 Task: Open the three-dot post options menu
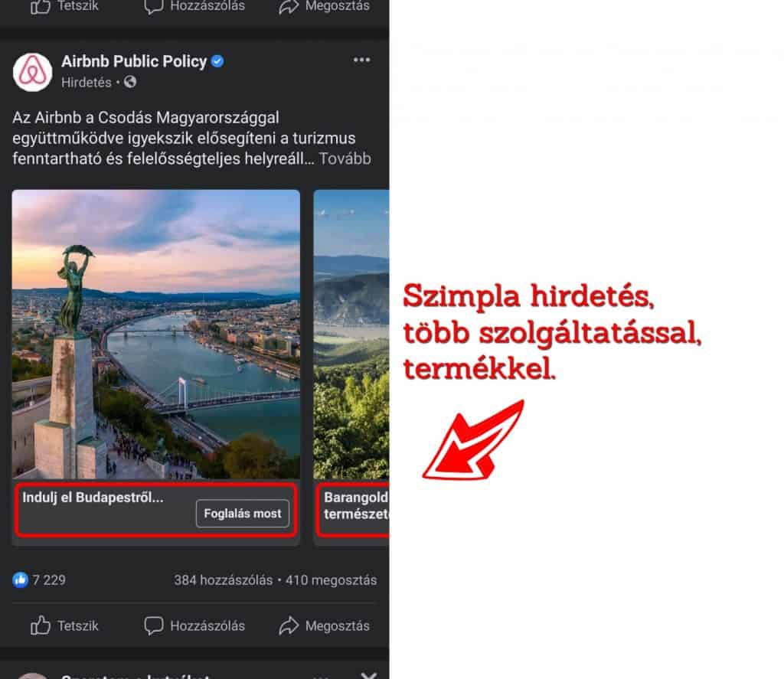coord(361,60)
